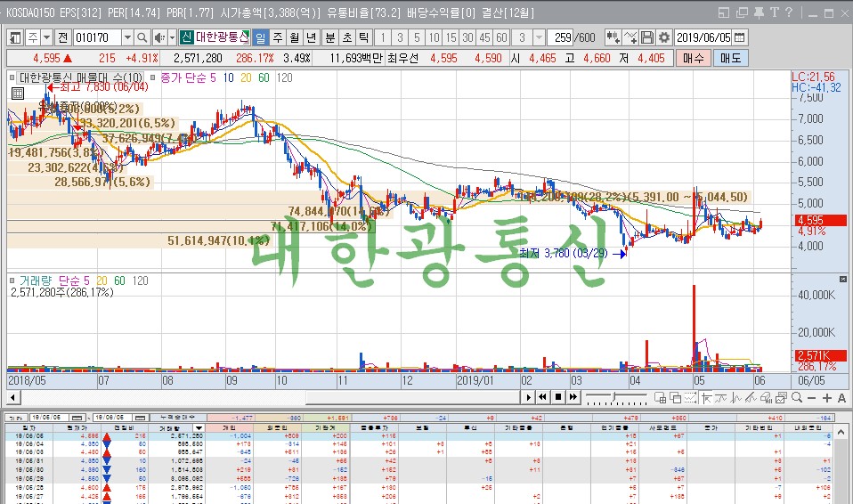
Task: Open the calendar date picker icon
Action: point(739,37)
